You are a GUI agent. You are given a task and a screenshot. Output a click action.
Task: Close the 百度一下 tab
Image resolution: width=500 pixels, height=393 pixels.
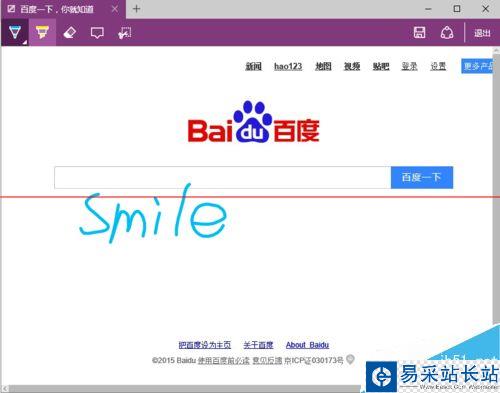[115, 9]
